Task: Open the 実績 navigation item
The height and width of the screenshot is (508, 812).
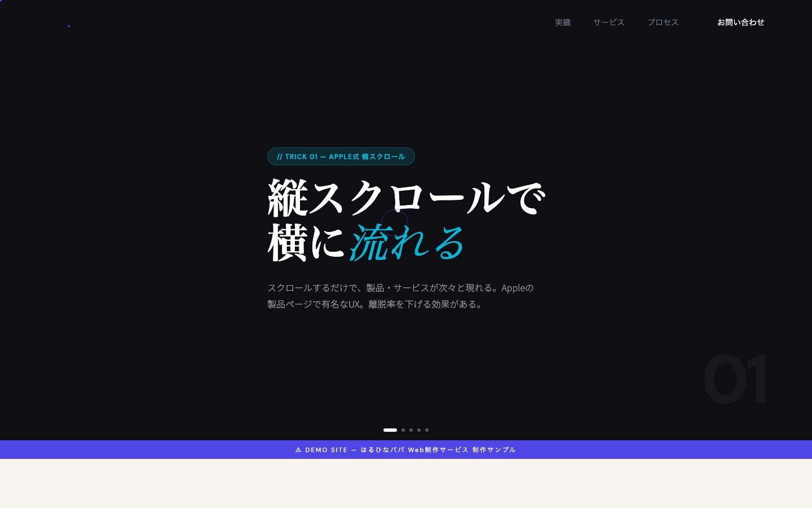Action: [563, 22]
